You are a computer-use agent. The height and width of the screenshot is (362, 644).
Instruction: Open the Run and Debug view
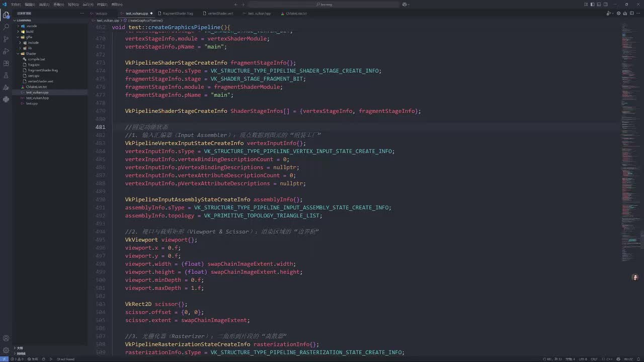click(6, 51)
